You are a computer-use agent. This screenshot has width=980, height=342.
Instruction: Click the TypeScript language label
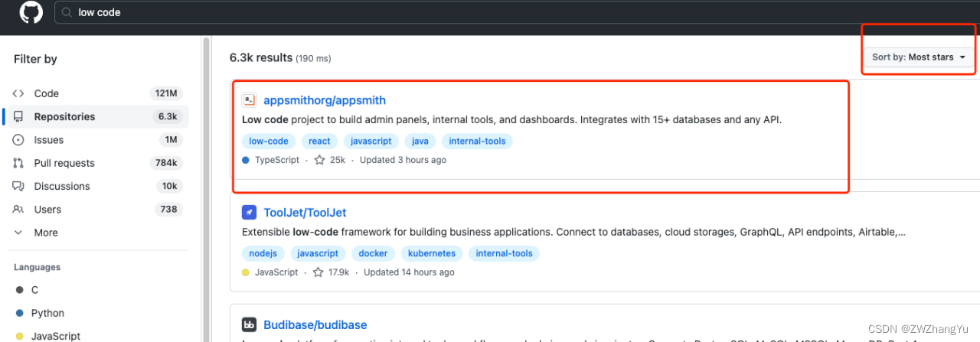coord(279,160)
